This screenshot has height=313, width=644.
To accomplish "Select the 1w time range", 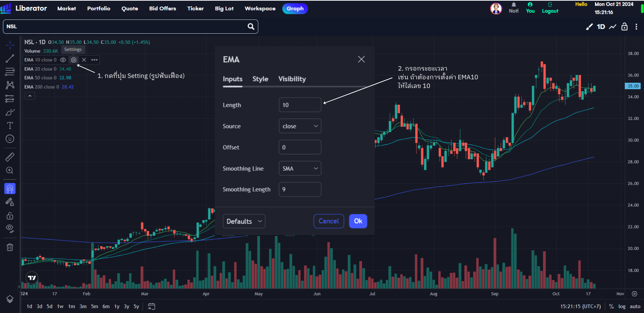I will [x=60, y=306].
